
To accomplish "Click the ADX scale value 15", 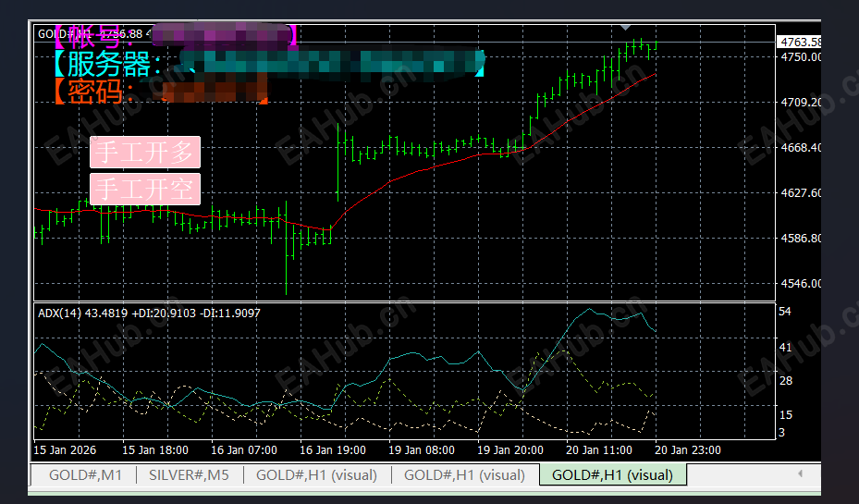I will (x=785, y=414).
